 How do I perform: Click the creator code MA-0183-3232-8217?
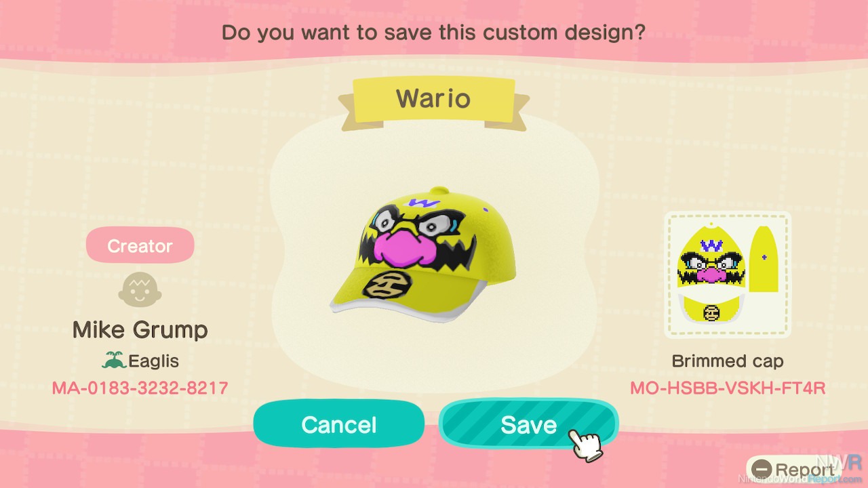140,388
